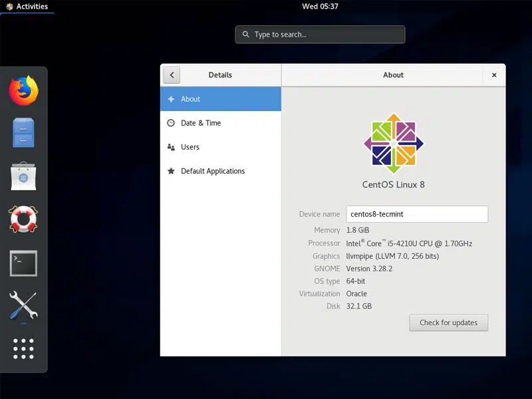Click the Device name text field
This screenshot has width=532, height=399.
(417, 214)
